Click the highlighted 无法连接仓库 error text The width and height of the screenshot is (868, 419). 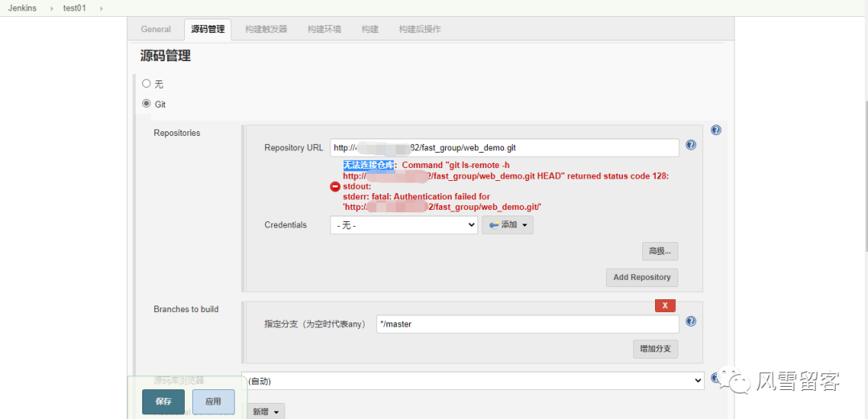click(369, 165)
